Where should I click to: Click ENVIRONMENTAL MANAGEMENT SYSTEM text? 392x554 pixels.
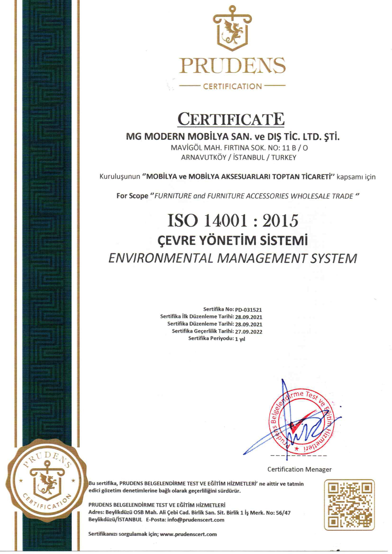pos(233,258)
